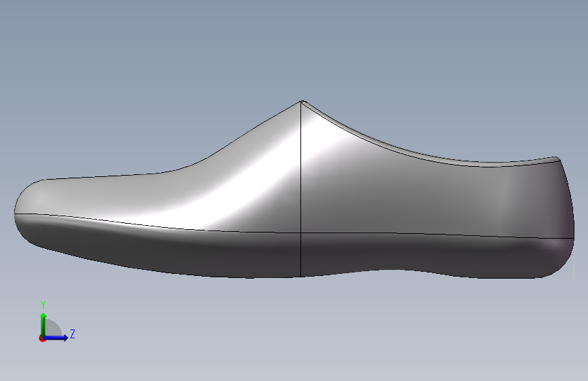The height and width of the screenshot is (381, 588).
Task: Click the blue Z axis arrow
Action: coord(56,338)
